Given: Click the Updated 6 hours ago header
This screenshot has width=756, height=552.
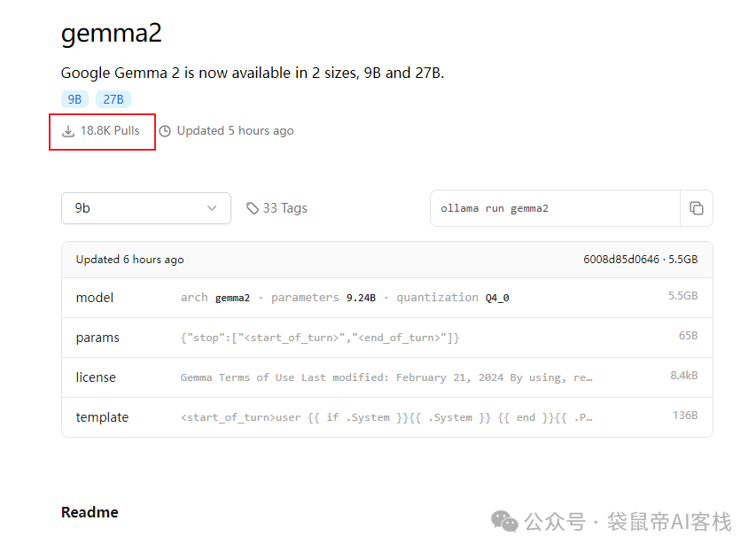Looking at the screenshot, I should pyautogui.click(x=130, y=260).
